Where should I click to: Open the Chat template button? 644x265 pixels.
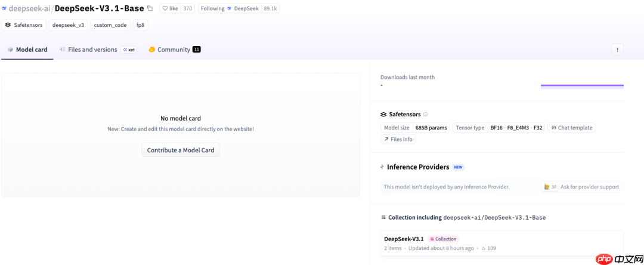tap(572, 128)
